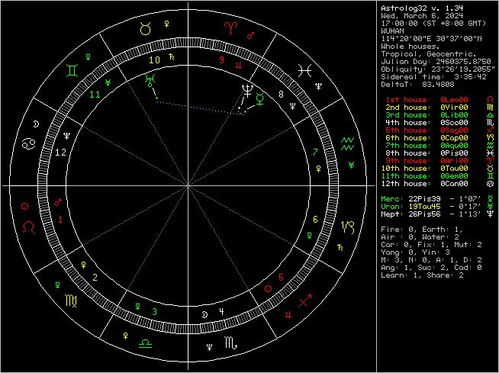Click house number 7 on the wheel

(315, 152)
